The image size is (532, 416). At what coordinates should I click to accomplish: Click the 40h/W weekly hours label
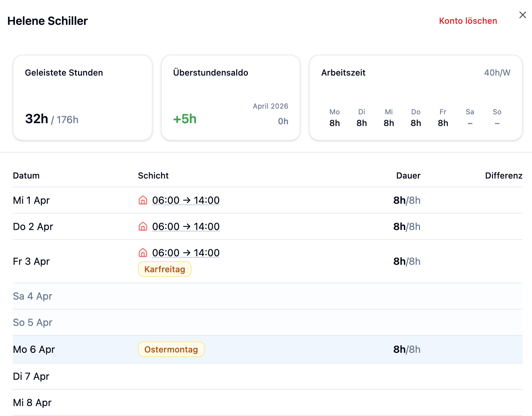[497, 73]
